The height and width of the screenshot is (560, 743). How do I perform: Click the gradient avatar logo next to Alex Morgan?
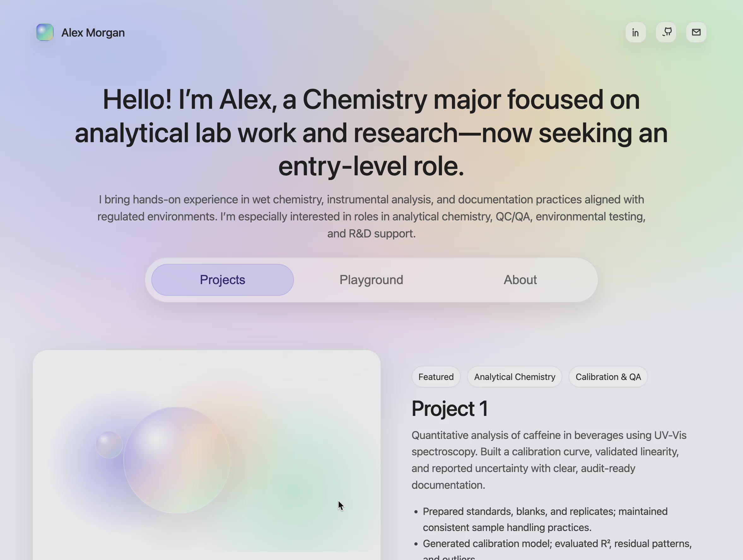(45, 32)
